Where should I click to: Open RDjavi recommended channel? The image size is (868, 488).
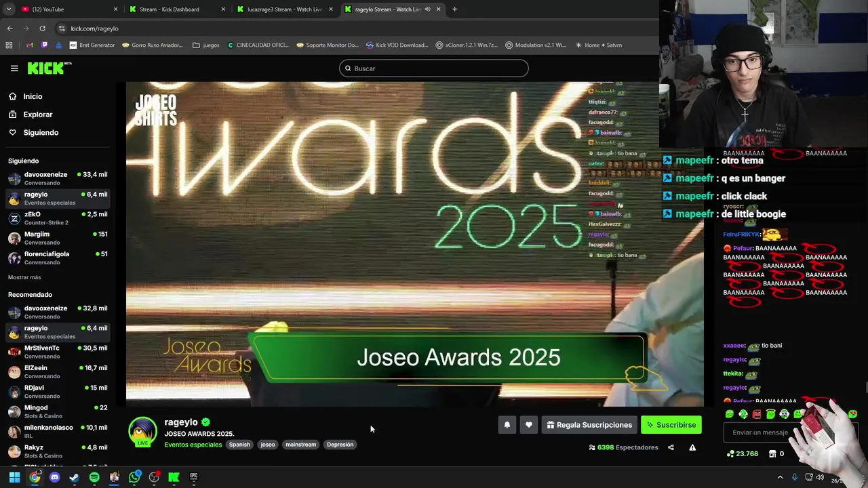[58, 392]
